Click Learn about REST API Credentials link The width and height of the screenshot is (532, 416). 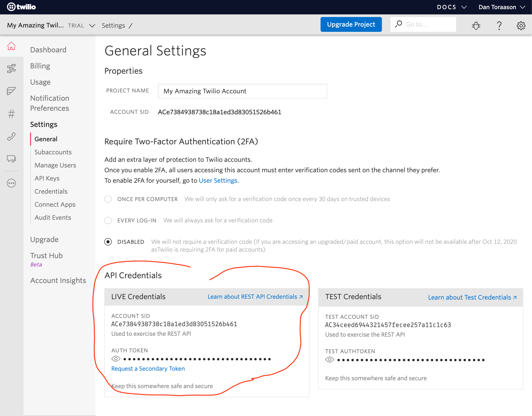[255, 297]
